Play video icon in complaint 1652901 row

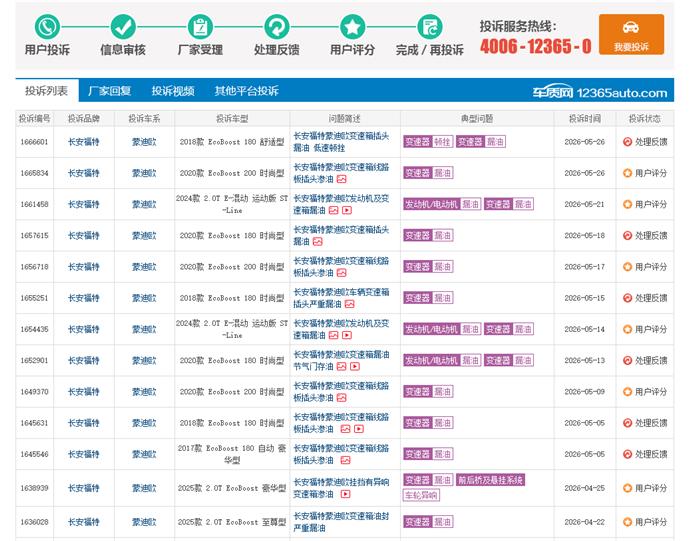tap(355, 366)
